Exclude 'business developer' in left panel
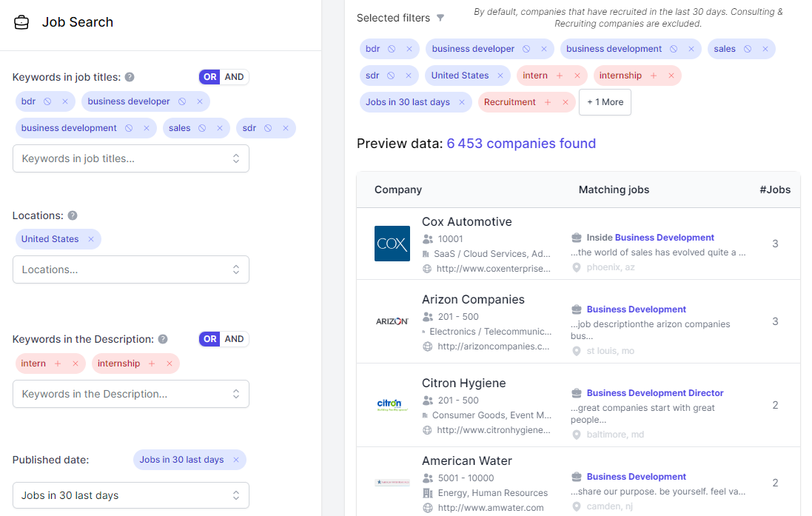This screenshot has width=812, height=516. [x=182, y=101]
